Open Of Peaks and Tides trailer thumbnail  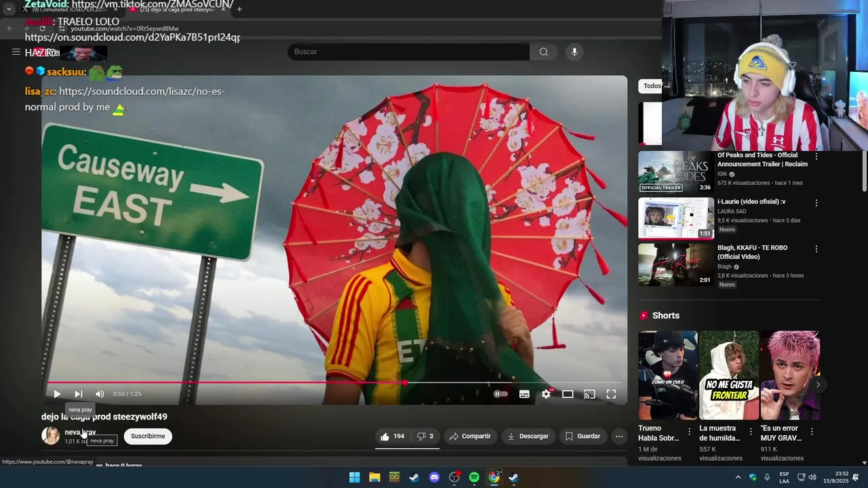click(x=676, y=171)
